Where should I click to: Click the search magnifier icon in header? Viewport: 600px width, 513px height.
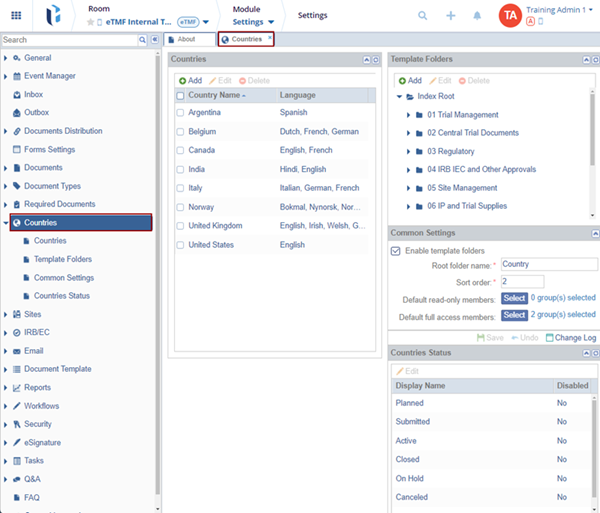[x=423, y=16]
